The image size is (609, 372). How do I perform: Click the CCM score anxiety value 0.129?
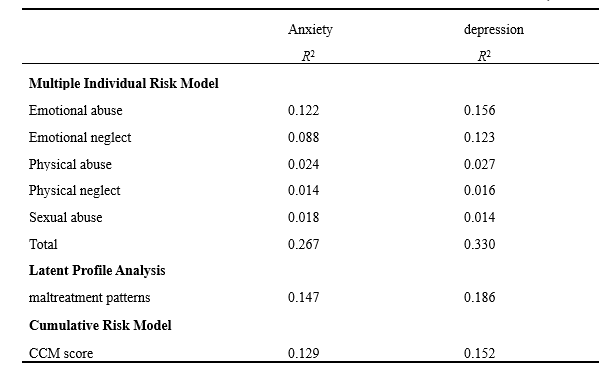(x=303, y=353)
